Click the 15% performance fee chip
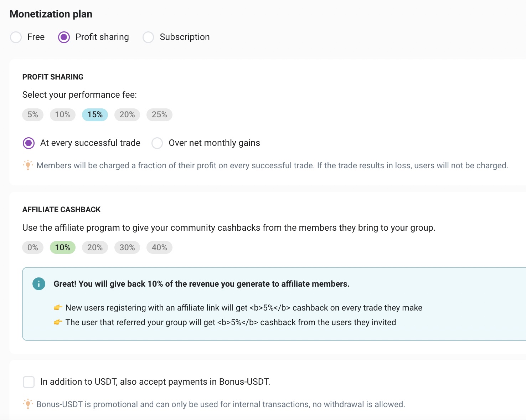526x420 pixels. (95, 115)
